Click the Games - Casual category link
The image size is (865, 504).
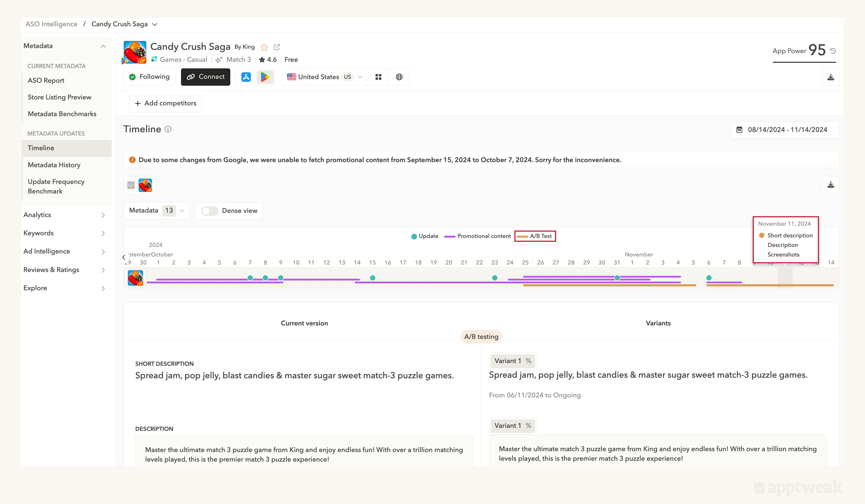click(183, 60)
